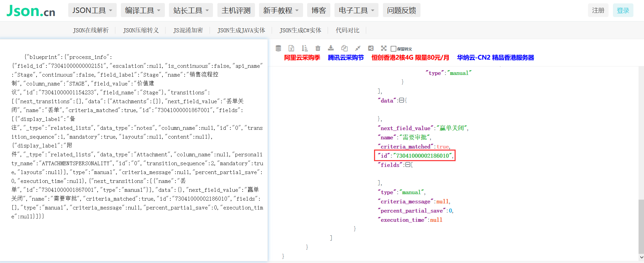Open the 主机评测 menu item

[236, 10]
